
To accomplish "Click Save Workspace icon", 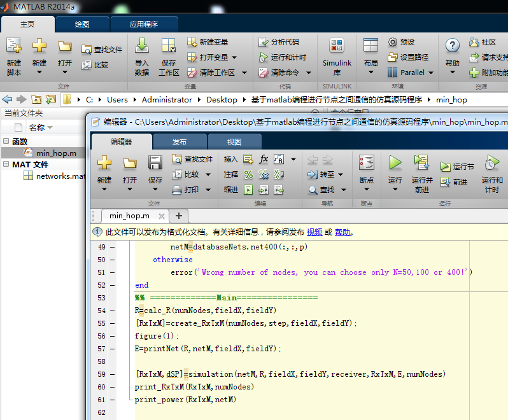I will tap(169, 45).
